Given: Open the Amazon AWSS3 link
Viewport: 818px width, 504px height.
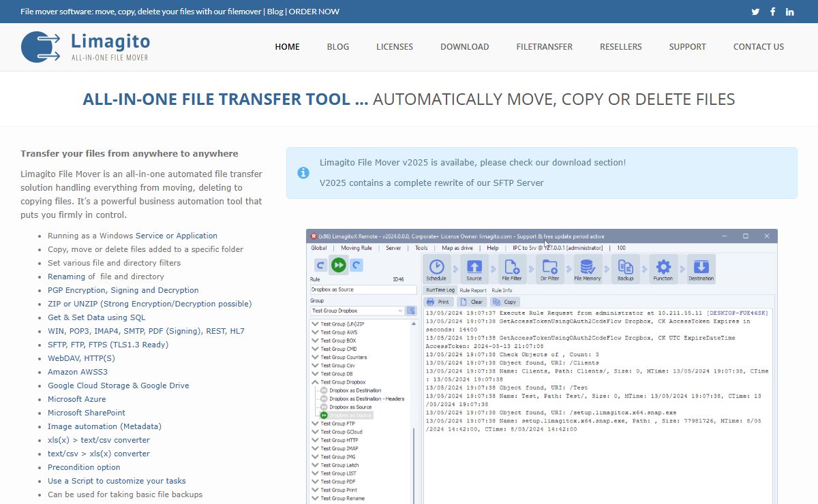Looking at the screenshot, I should click(78, 372).
